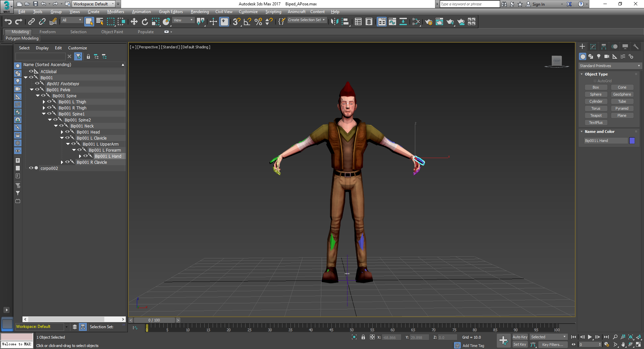Expand Bip001 L Thigh node

44,102
